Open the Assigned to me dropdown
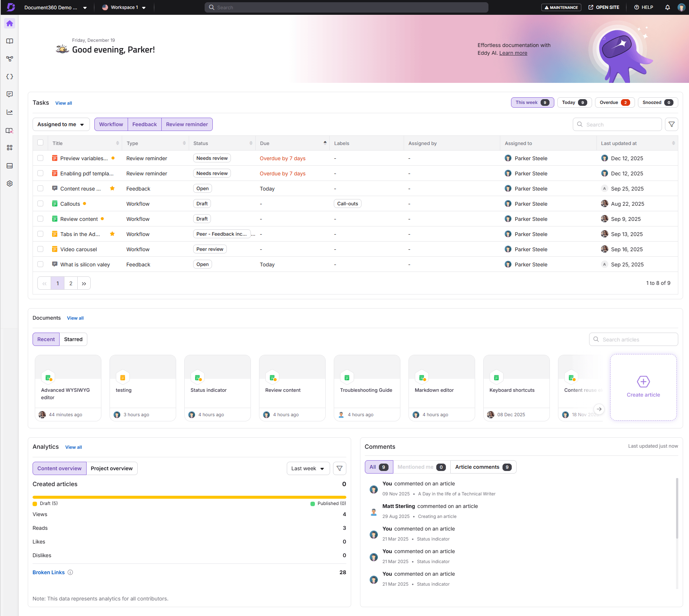The width and height of the screenshot is (689, 616). (x=61, y=124)
